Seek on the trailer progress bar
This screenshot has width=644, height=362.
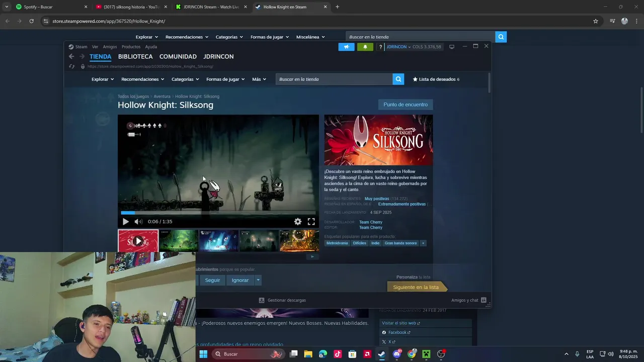click(x=218, y=213)
